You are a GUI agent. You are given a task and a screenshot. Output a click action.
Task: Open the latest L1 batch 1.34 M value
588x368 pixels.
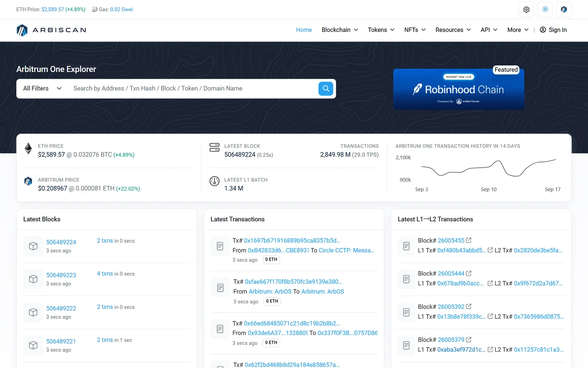[x=234, y=188]
